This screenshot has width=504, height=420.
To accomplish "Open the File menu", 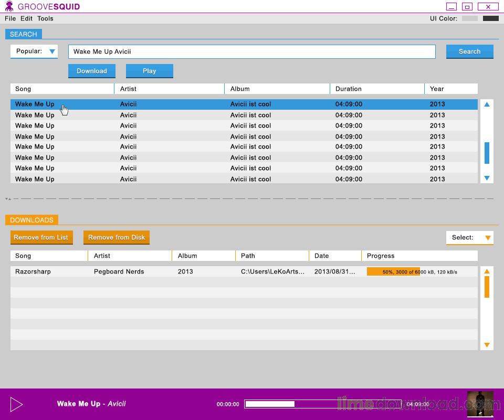I will point(10,18).
